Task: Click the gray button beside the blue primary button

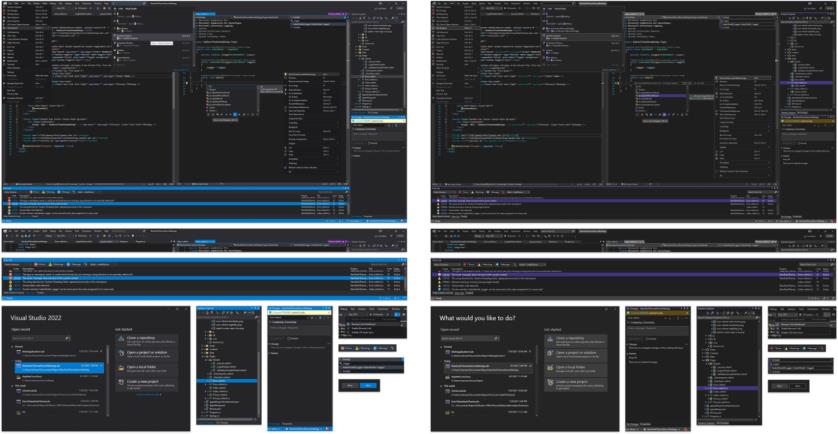Action: coord(350,385)
